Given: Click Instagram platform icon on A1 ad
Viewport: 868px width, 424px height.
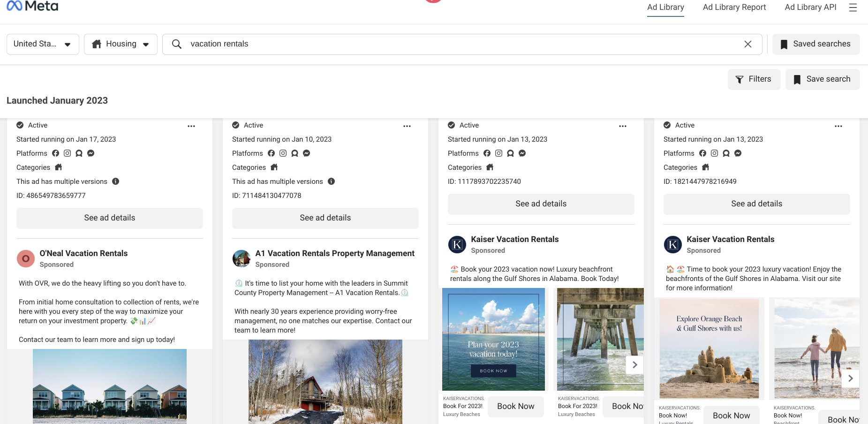Looking at the screenshot, I should [x=283, y=153].
